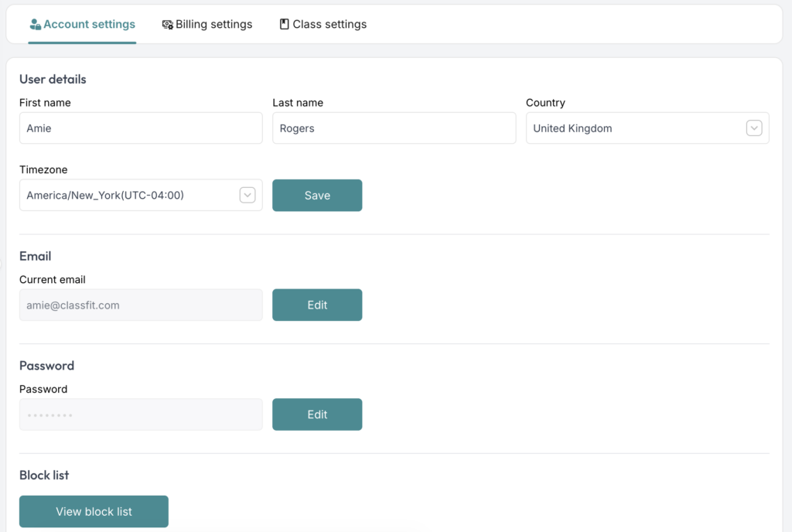Edit the First name field containing Amie
Screen dimensions: 792x532
(141, 128)
